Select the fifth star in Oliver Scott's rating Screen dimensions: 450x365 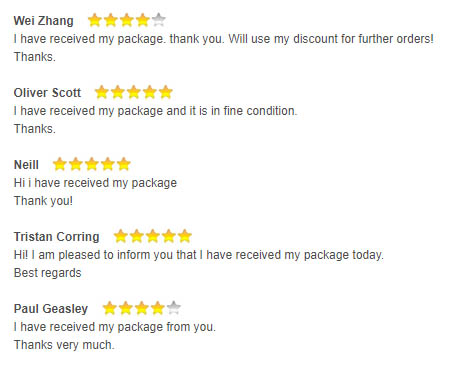(x=166, y=92)
